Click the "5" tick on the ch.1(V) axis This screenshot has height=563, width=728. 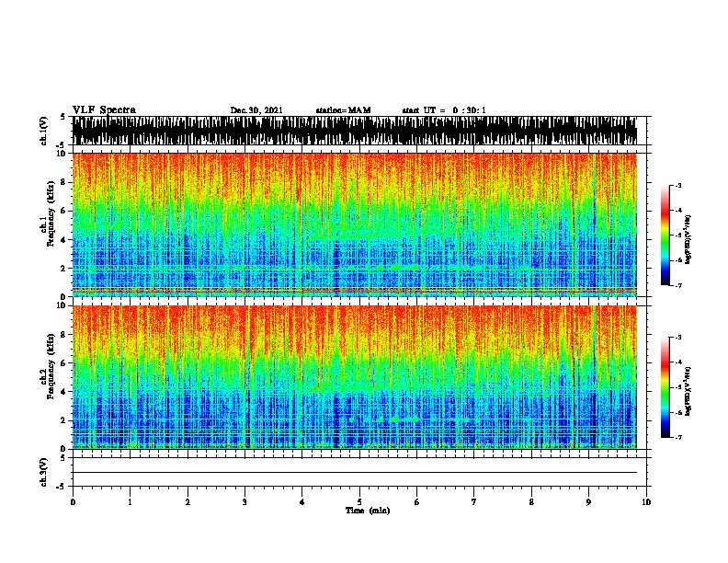point(63,117)
